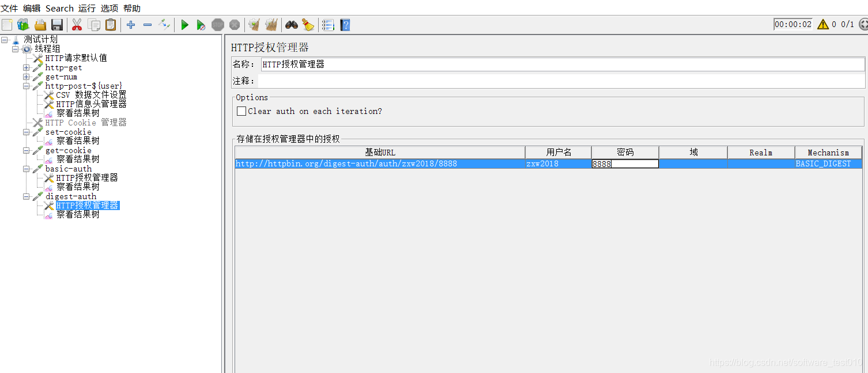Collapse the basic-auth tree node

click(x=27, y=169)
